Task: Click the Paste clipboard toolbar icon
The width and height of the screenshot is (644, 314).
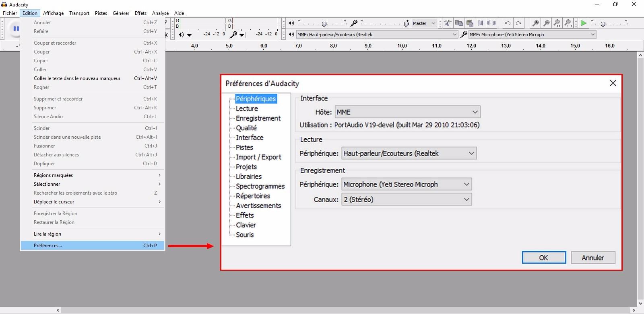Action: pyautogui.click(x=469, y=23)
